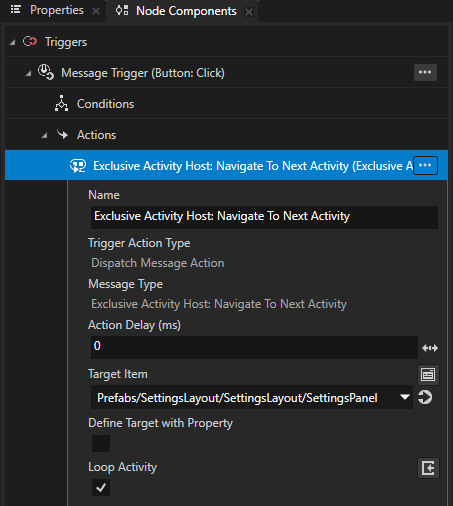Select the Actions row
The image size is (453, 506).
tap(226, 135)
